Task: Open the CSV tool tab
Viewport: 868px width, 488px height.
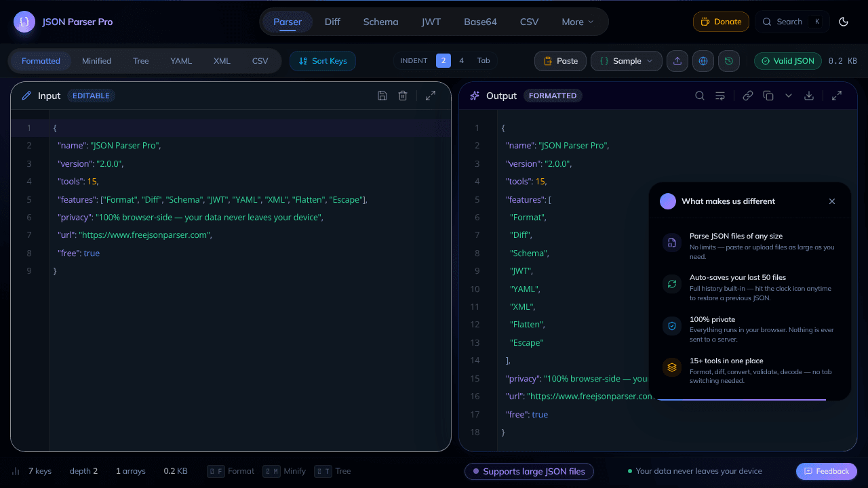Action: [529, 22]
